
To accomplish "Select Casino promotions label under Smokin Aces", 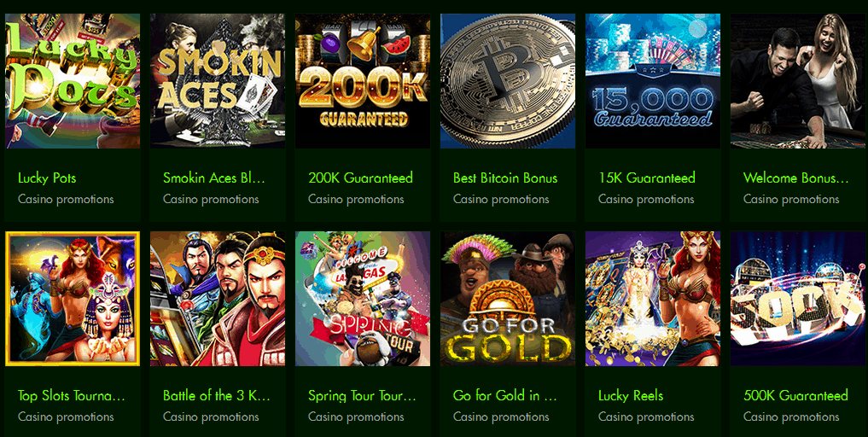I will (x=211, y=199).
